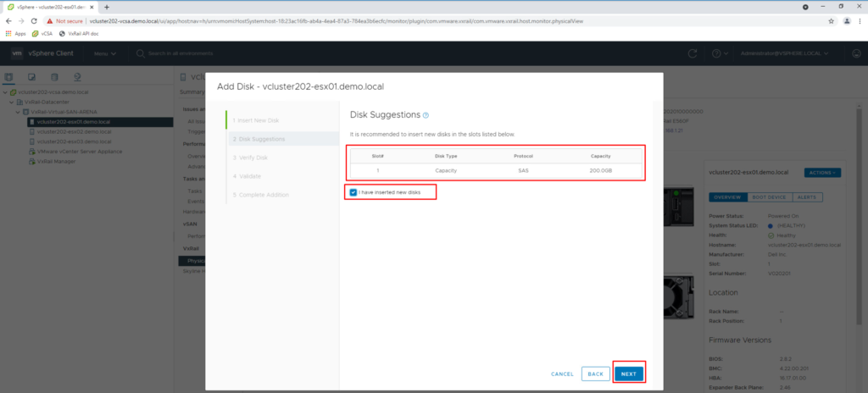Open the Networking inventory view
Screen dimensions: 868x393
pyautogui.click(x=77, y=77)
